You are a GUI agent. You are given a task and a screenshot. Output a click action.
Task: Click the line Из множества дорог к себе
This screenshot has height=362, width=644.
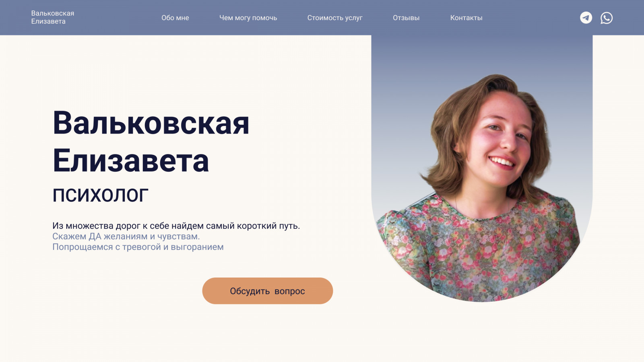176,226
